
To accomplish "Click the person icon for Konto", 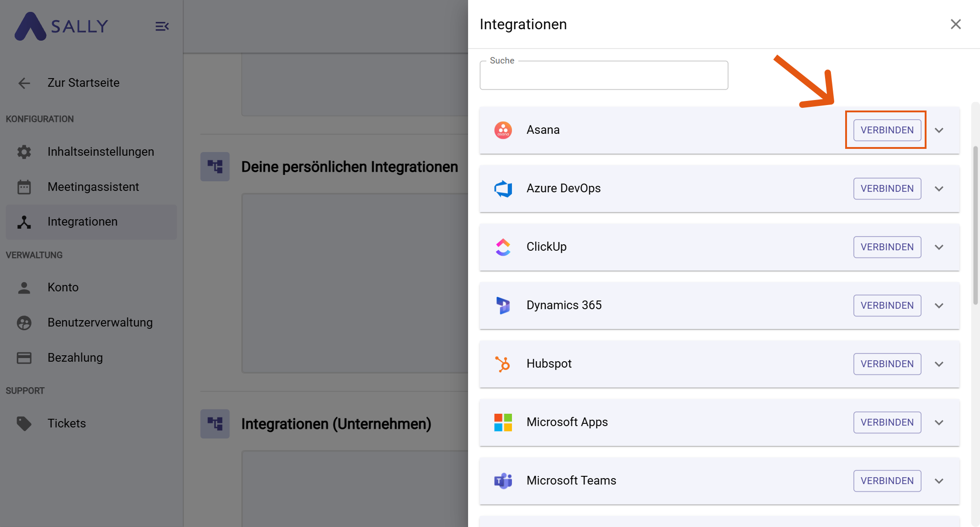I will click(x=24, y=288).
